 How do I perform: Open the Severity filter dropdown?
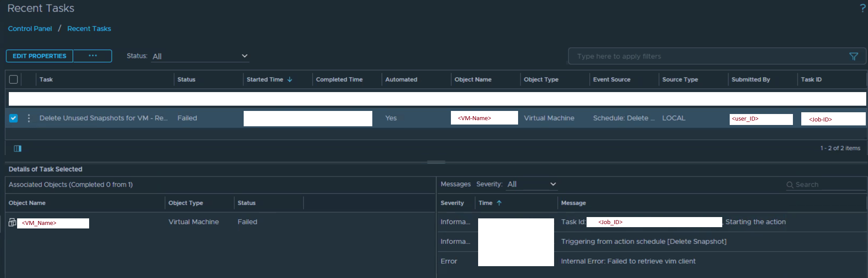(x=531, y=185)
